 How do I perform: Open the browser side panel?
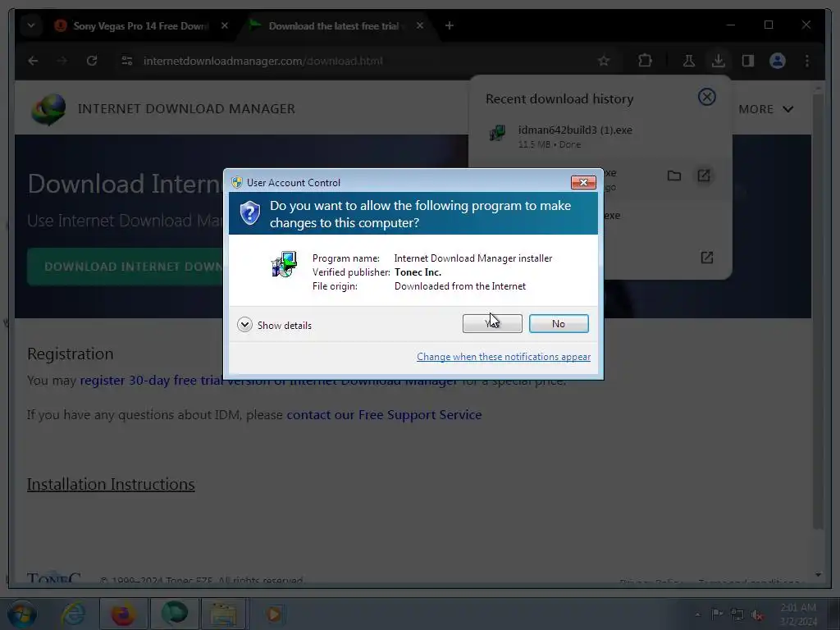(748, 61)
